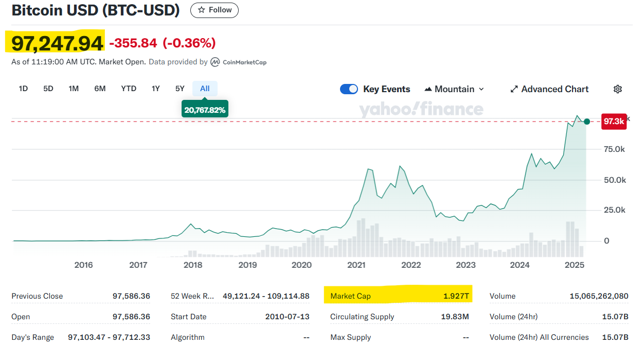This screenshot has height=345, width=644.
Task: Click the Previous Close label
Action: click(37, 296)
